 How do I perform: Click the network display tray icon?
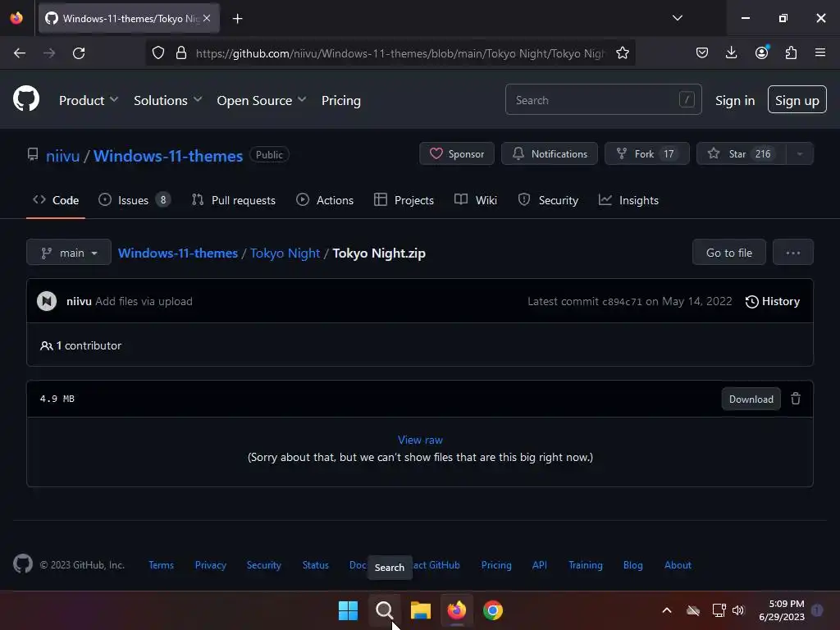coord(719,610)
